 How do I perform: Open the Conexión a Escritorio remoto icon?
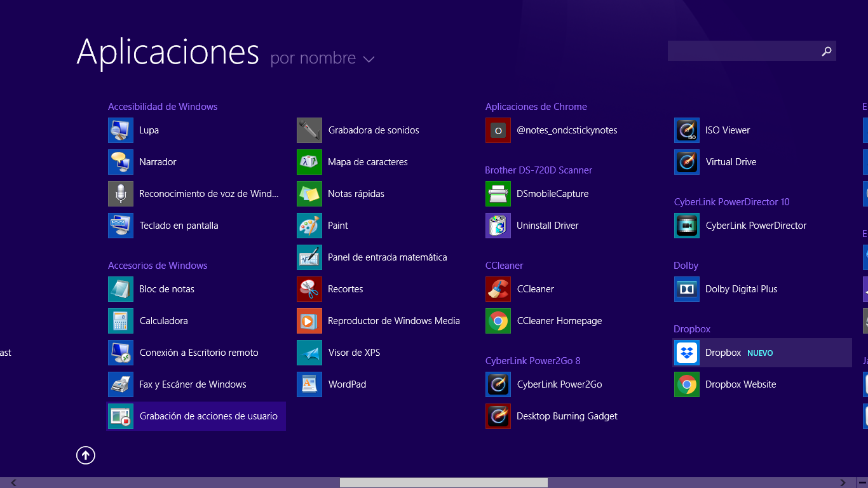coord(121,353)
